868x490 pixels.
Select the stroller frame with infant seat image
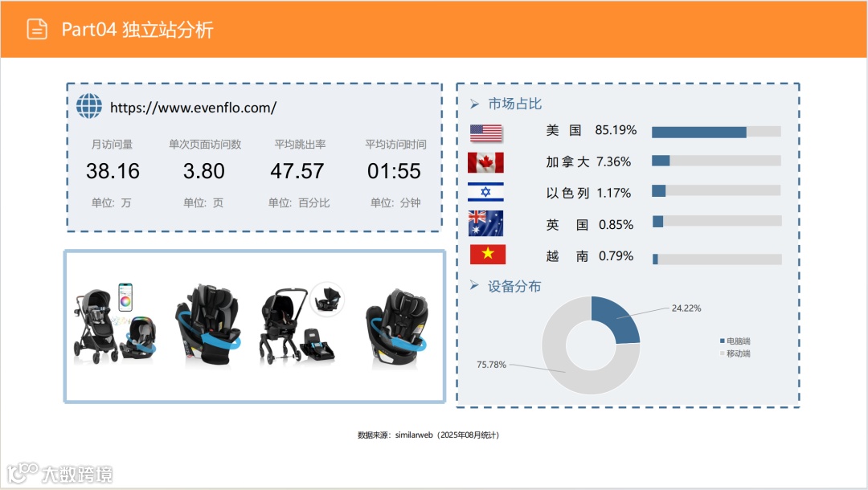click(x=301, y=324)
